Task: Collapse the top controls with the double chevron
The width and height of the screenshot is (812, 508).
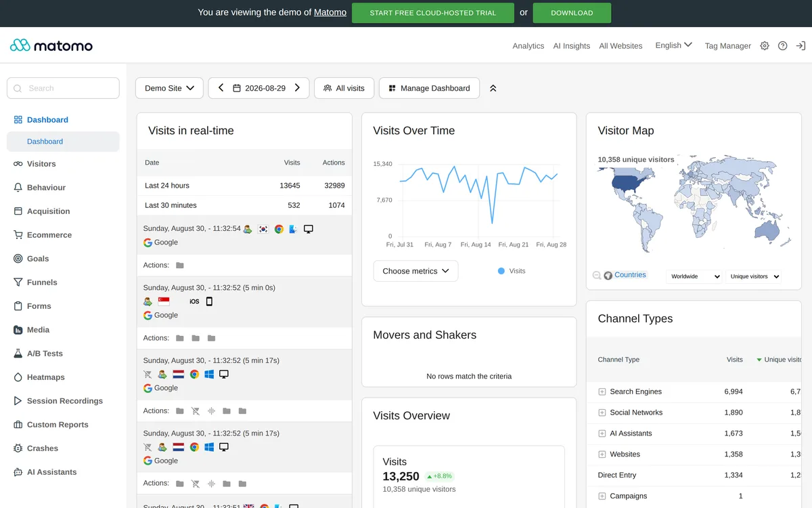Action: click(x=493, y=88)
